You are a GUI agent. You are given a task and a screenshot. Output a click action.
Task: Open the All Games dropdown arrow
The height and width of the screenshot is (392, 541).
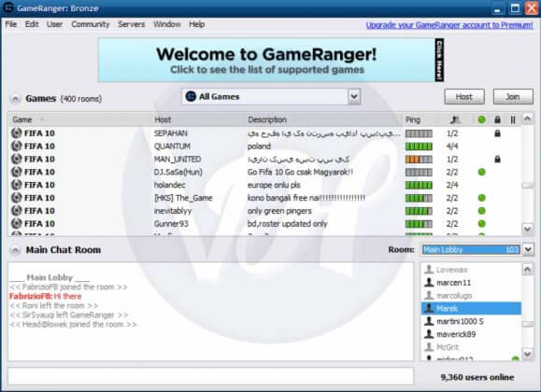(x=354, y=96)
